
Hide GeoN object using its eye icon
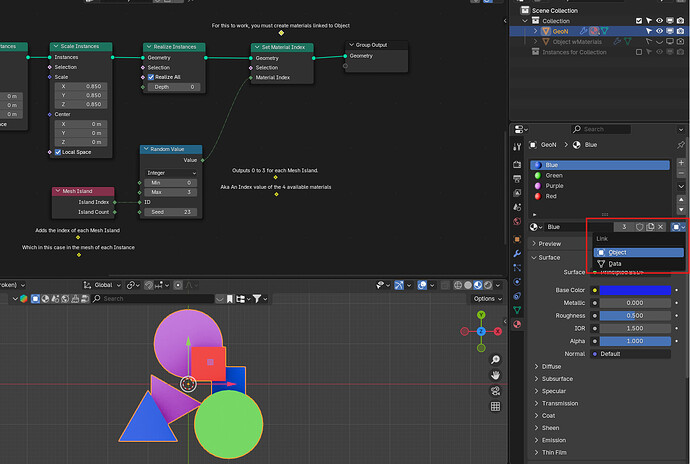pos(659,31)
